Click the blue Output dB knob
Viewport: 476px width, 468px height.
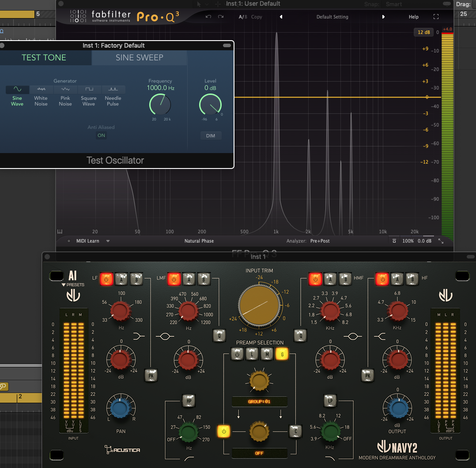pos(398,408)
